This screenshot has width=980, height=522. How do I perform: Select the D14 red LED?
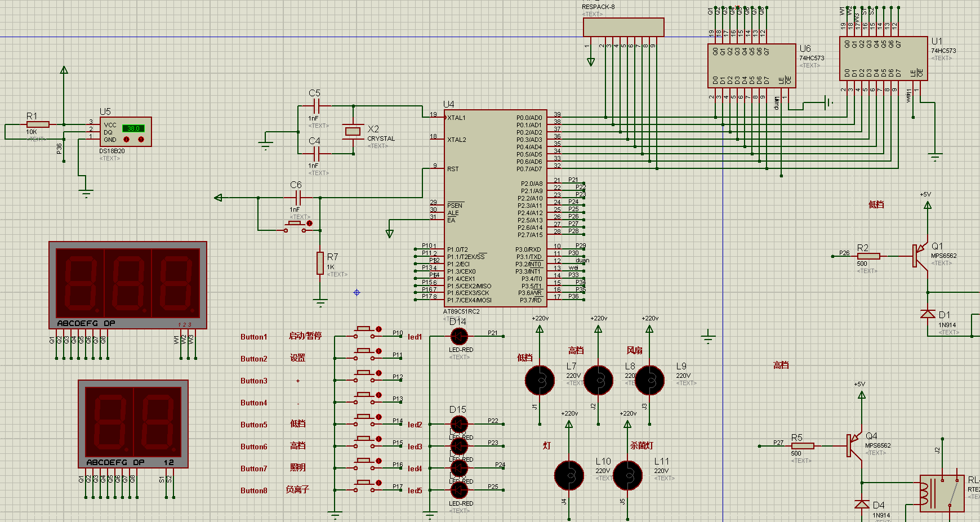(x=459, y=337)
